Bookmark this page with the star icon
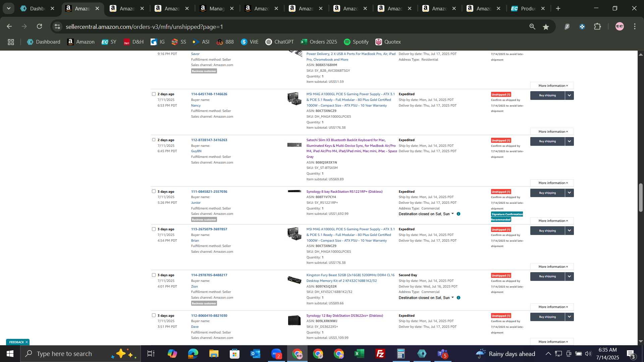Screen dimensions: 644x362 [x=546, y=27]
